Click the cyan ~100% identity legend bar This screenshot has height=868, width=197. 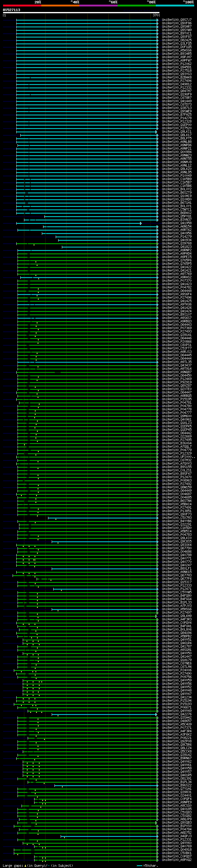click(x=175, y=6)
